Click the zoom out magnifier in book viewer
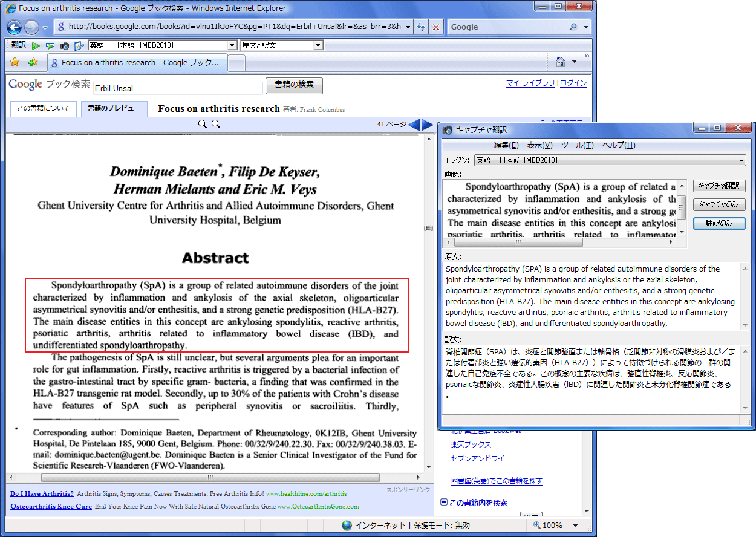This screenshot has width=756, height=537. click(x=203, y=124)
